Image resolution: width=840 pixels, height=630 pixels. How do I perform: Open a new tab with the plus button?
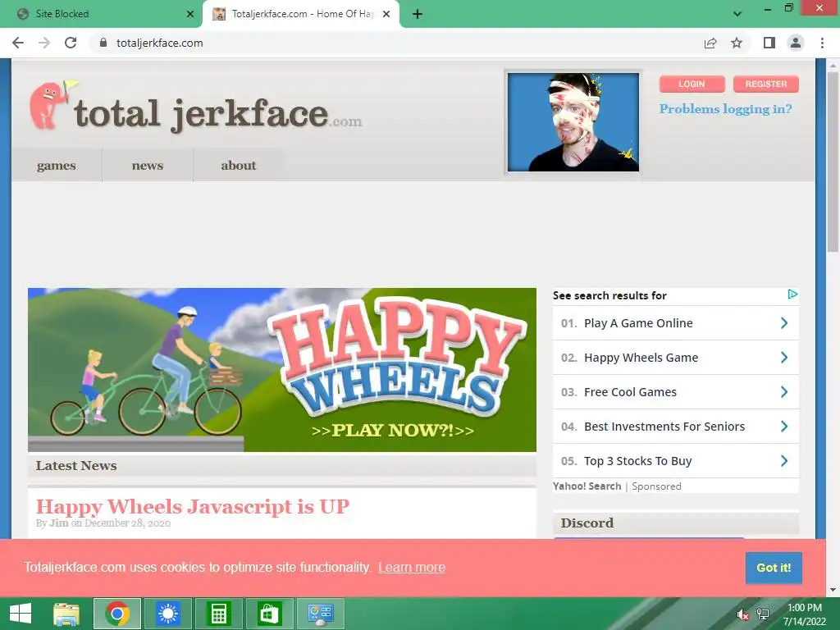click(418, 14)
